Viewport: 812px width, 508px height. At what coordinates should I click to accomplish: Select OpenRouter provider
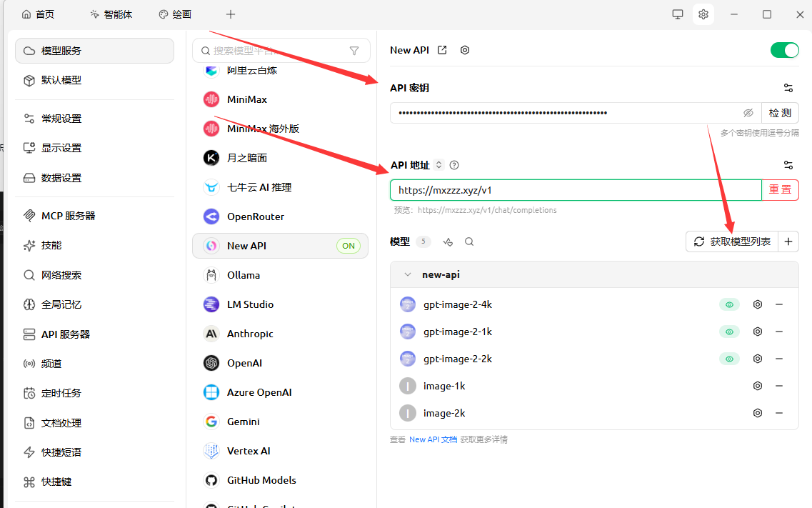280,216
